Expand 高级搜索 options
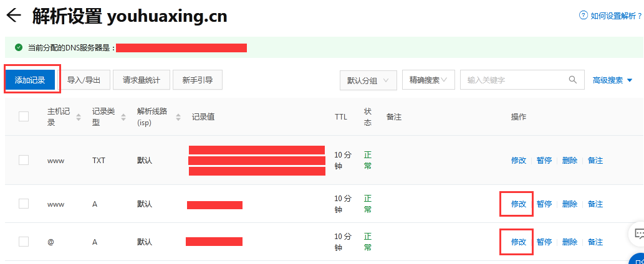 [x=612, y=80]
